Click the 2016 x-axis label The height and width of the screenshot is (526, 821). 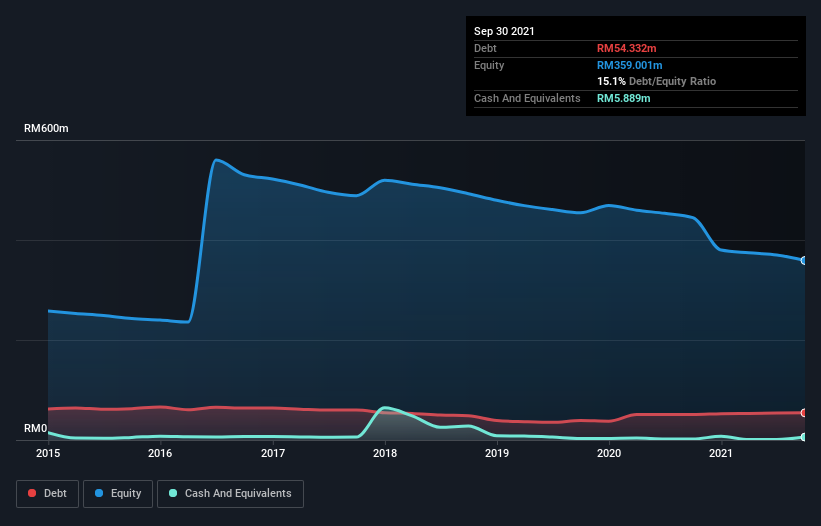pos(160,453)
